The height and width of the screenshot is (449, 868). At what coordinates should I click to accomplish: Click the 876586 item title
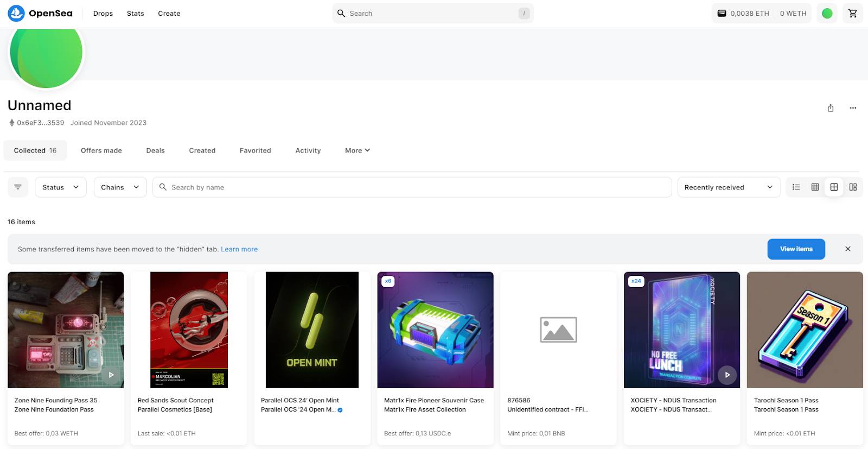[519, 401]
